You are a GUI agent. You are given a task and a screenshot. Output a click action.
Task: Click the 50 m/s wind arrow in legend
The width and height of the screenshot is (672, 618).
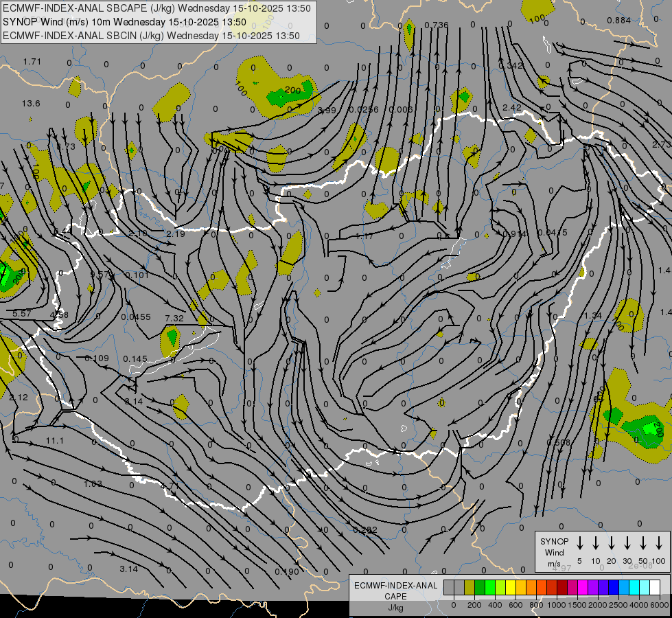click(643, 543)
